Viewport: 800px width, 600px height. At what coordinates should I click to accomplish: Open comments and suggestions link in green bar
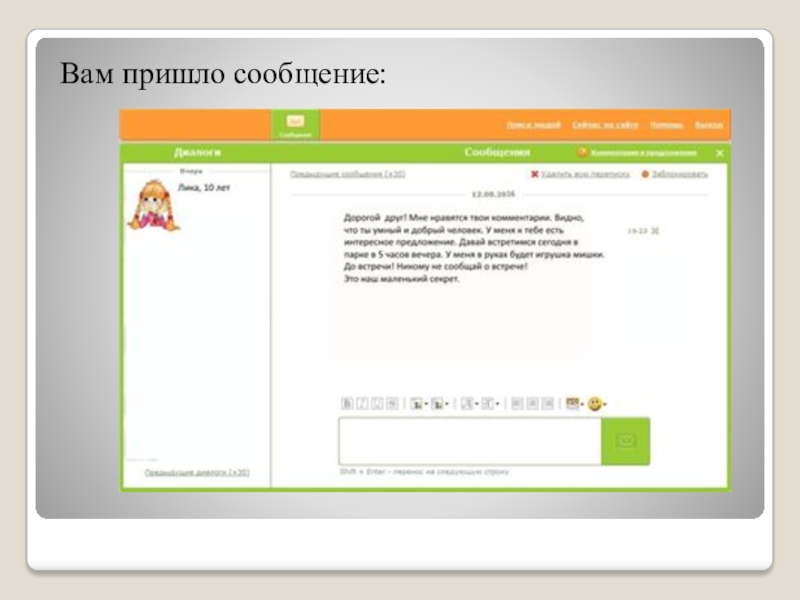pos(643,153)
